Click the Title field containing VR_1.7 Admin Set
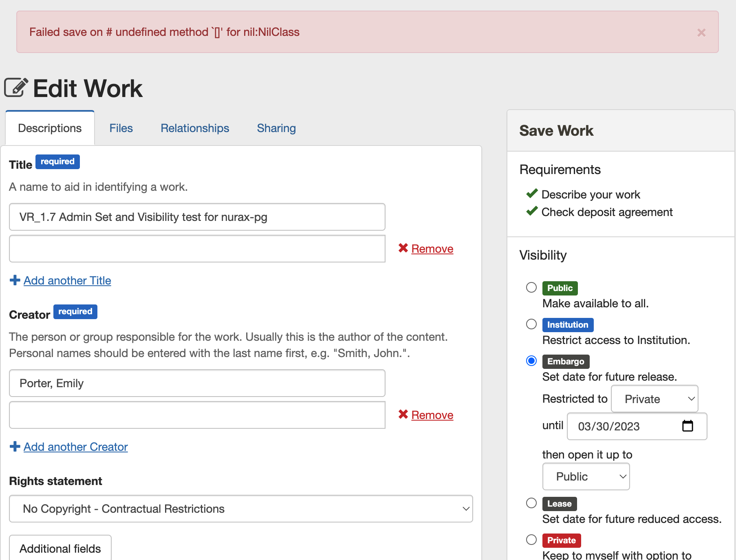736x560 pixels. tap(197, 217)
